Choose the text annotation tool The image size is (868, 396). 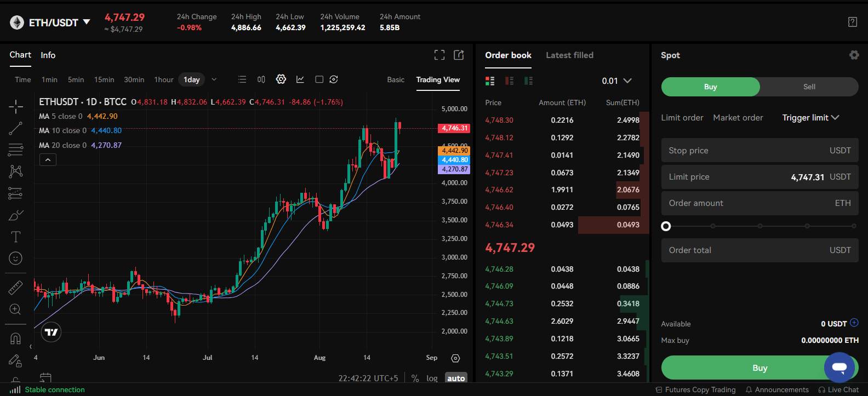point(15,237)
